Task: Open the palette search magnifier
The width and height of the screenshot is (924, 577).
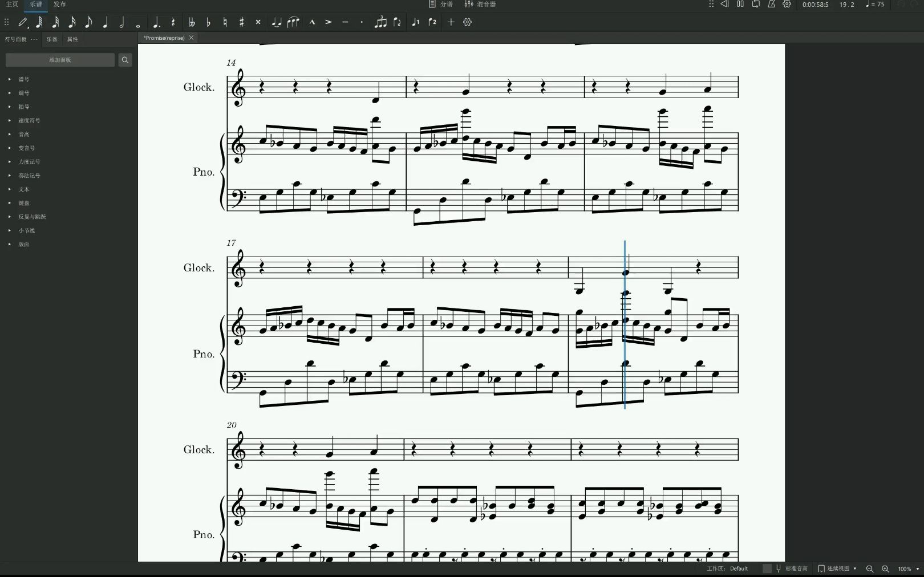Action: pos(125,60)
